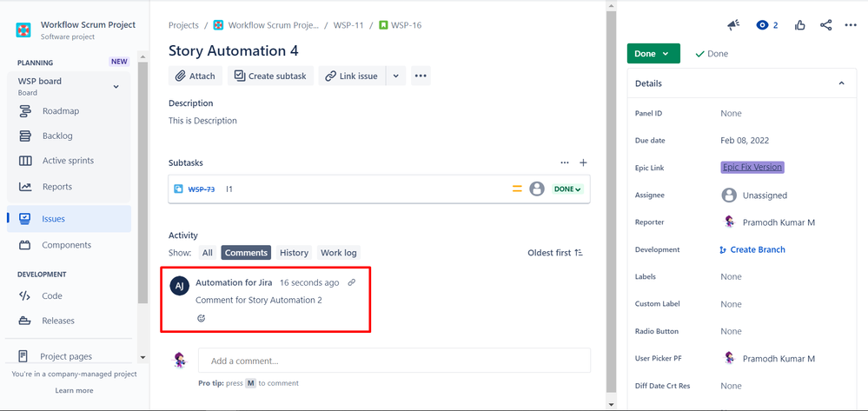This screenshot has width=868, height=411.
Task: Click the Pramodh Kumar M reporter
Action: coord(768,222)
